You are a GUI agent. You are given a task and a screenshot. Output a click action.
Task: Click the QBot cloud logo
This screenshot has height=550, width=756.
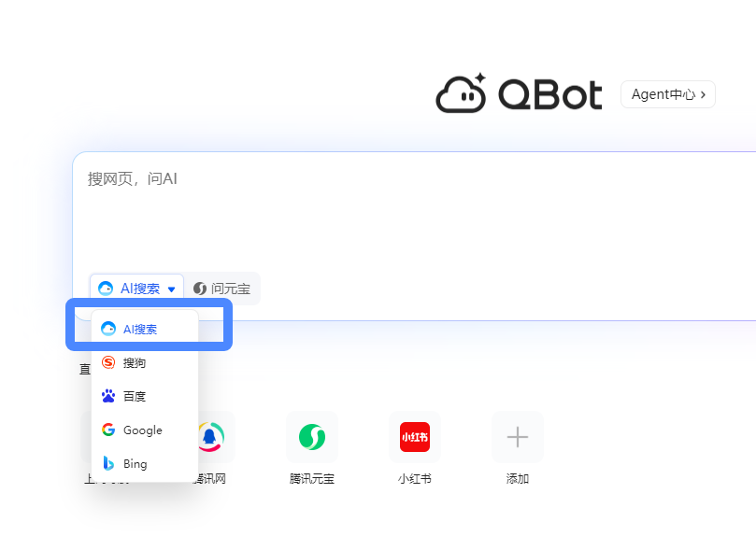pos(462,93)
